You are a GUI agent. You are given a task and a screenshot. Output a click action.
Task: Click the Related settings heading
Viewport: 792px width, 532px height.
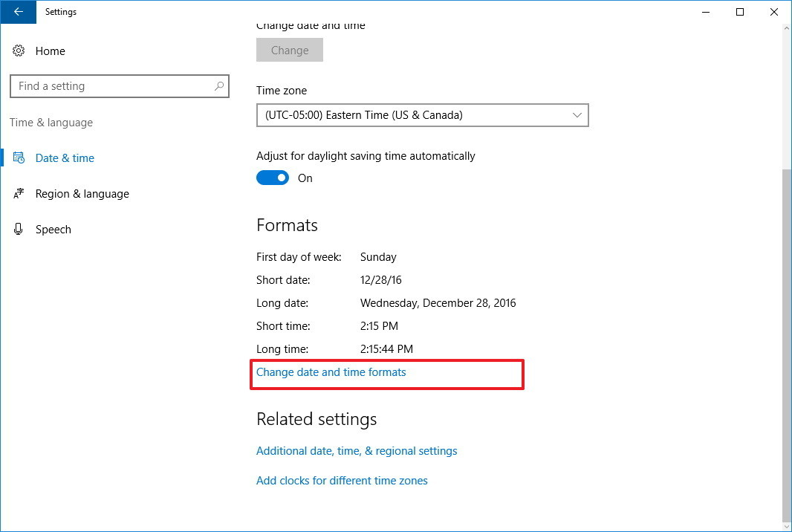pos(317,419)
